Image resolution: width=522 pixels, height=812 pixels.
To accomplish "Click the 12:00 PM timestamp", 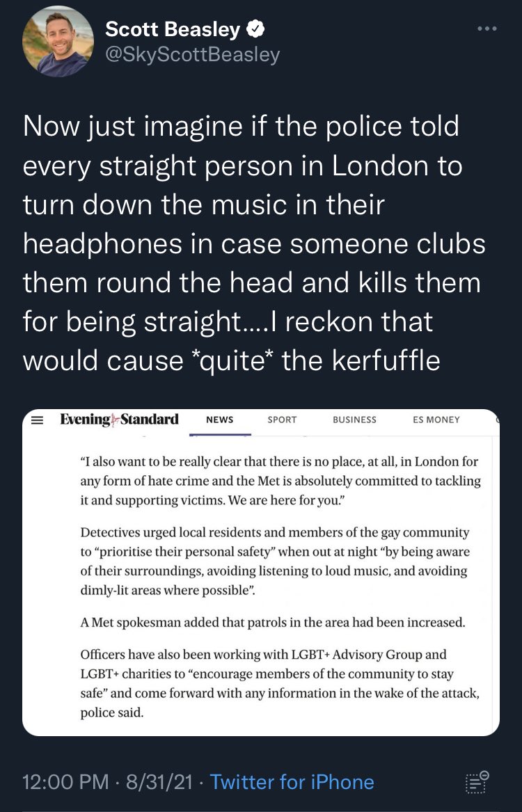I will [65, 782].
